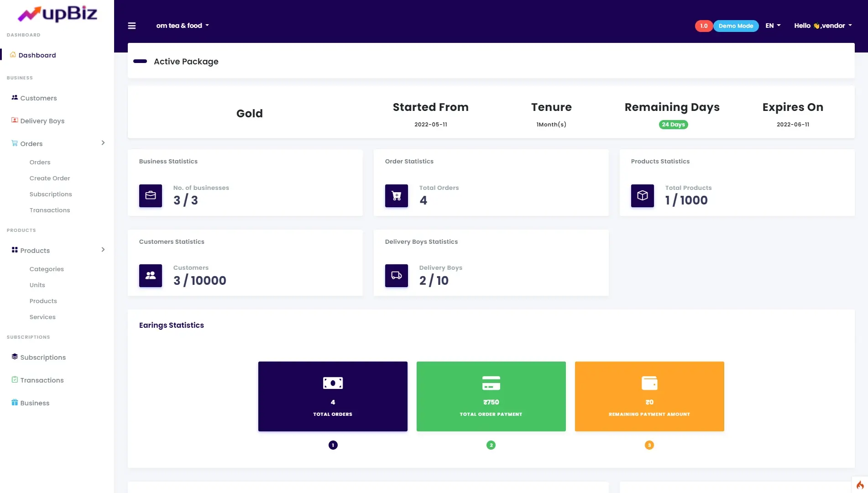The width and height of the screenshot is (868, 493).
Task: Click the people icon in Customers Statistics
Action: (x=151, y=276)
